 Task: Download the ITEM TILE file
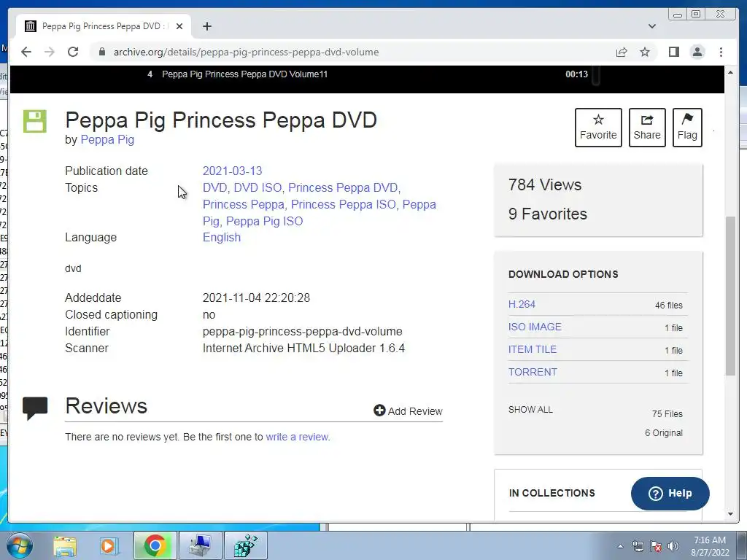click(x=532, y=349)
